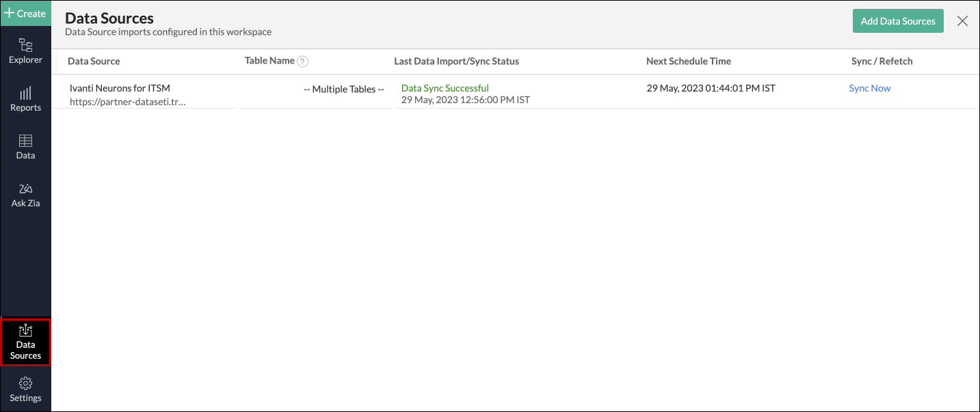Open the Ivanti Neurons for ITSM data source
This screenshot has width=980, height=412.
coord(120,87)
